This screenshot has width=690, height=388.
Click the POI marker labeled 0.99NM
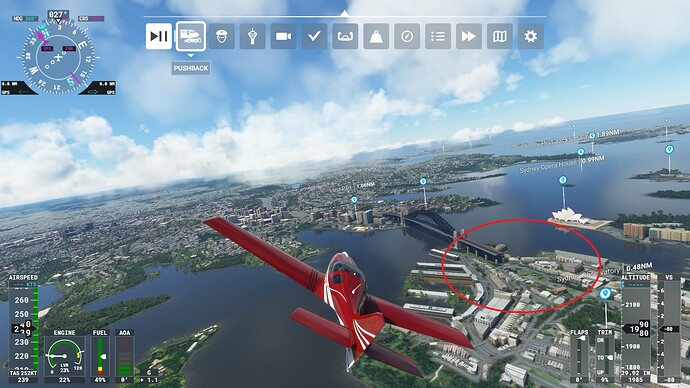tap(581, 152)
